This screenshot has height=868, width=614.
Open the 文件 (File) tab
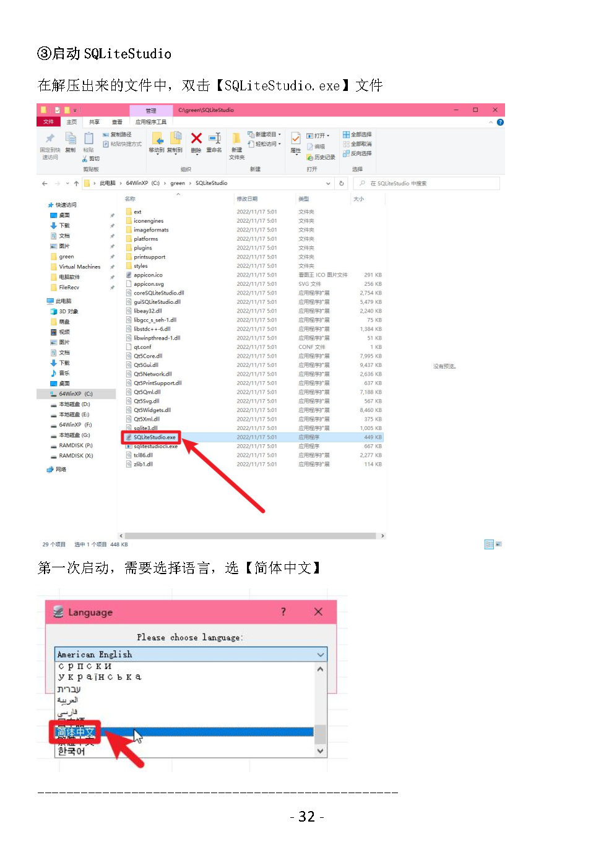(48, 122)
